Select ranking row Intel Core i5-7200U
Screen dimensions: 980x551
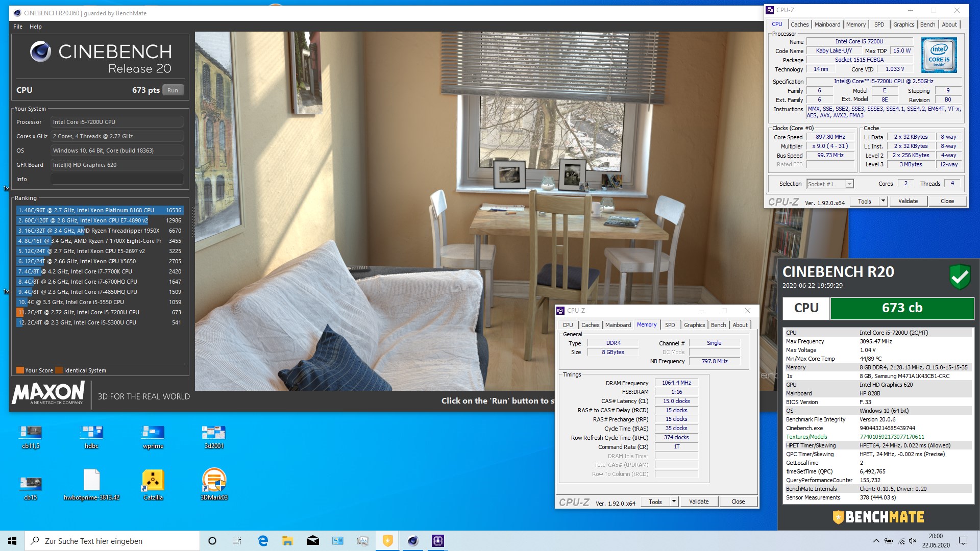click(100, 312)
